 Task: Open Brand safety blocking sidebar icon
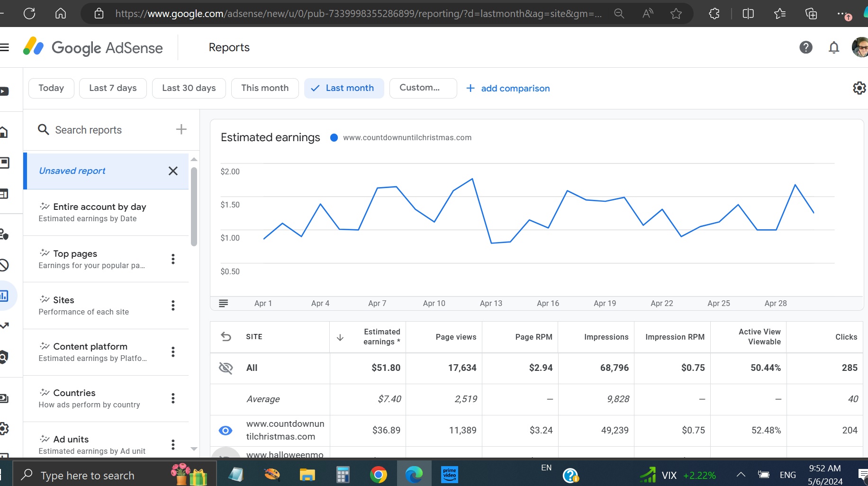(x=4, y=265)
